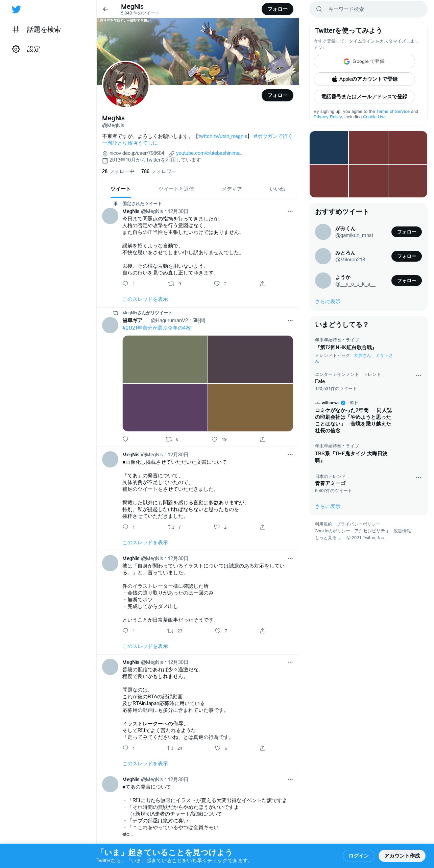
Task: Open more options on 普段の配信 tweet
Action: point(290,662)
